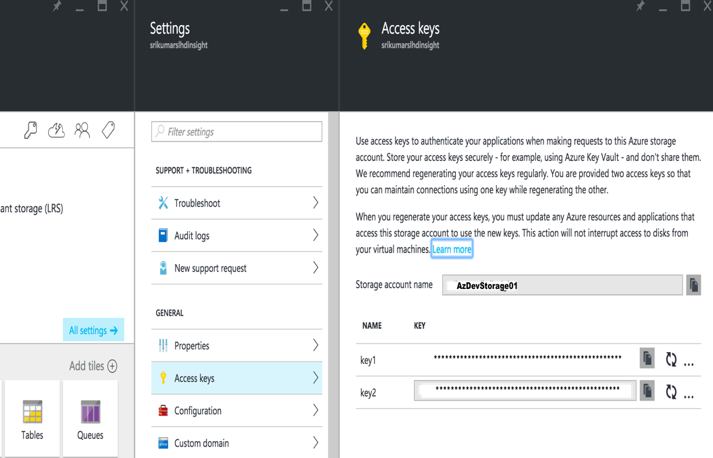
Task: Click the Properties bars icon
Action: (163, 345)
